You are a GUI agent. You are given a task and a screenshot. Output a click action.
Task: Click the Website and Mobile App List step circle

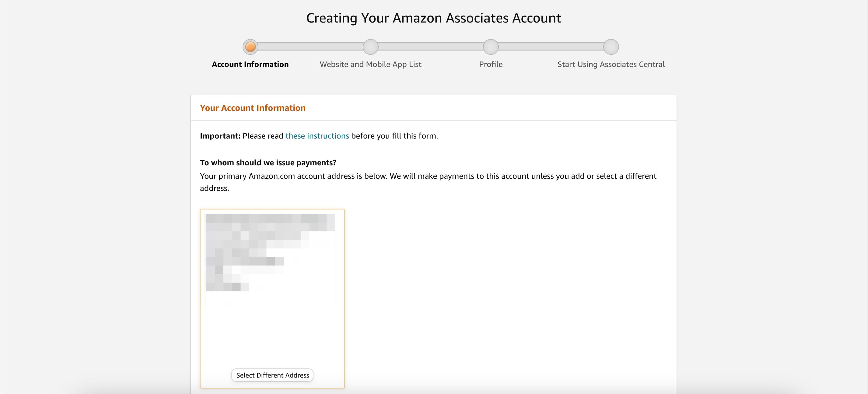[x=370, y=47]
